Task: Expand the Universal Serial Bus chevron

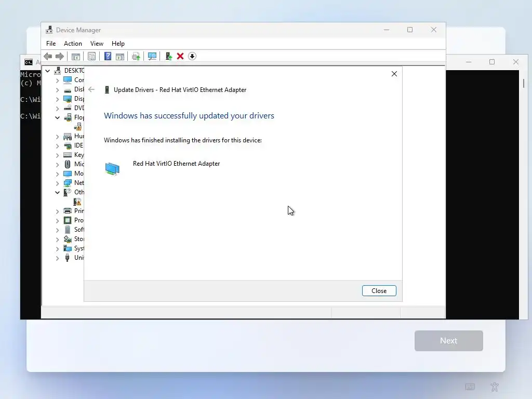Action: (x=57, y=258)
